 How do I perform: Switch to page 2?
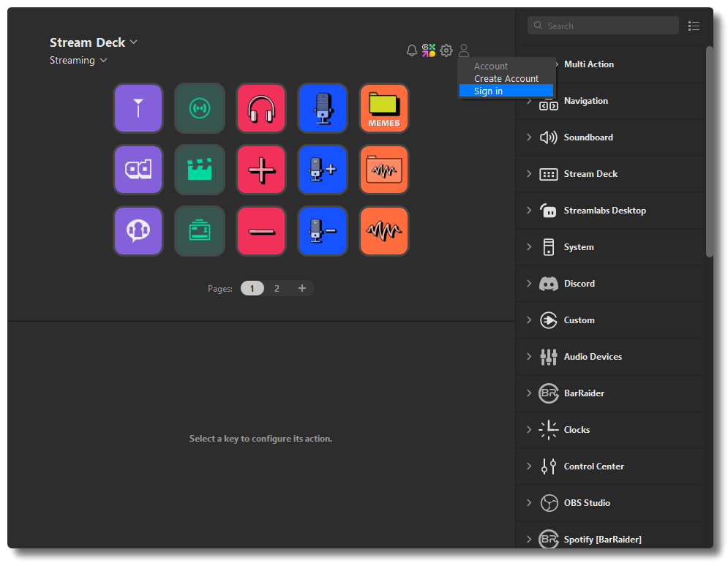pyautogui.click(x=277, y=288)
